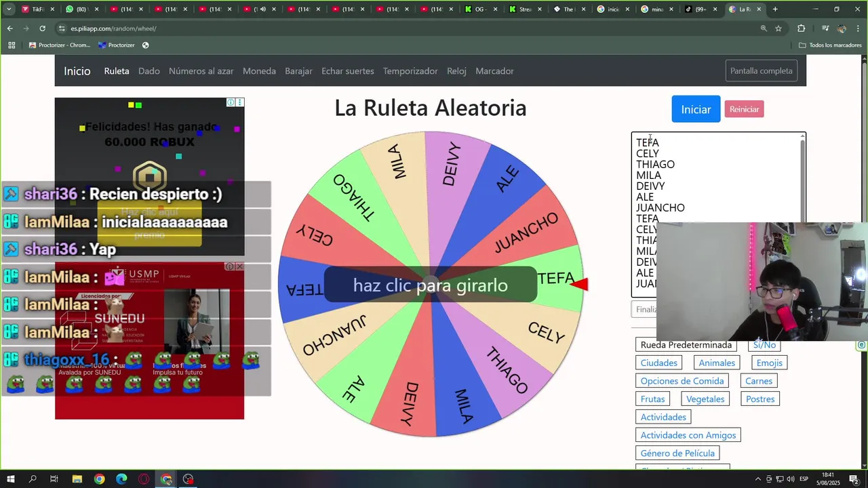The image size is (868, 488).
Task: Open the browser extensions puzzle icon
Action: pos(802,28)
